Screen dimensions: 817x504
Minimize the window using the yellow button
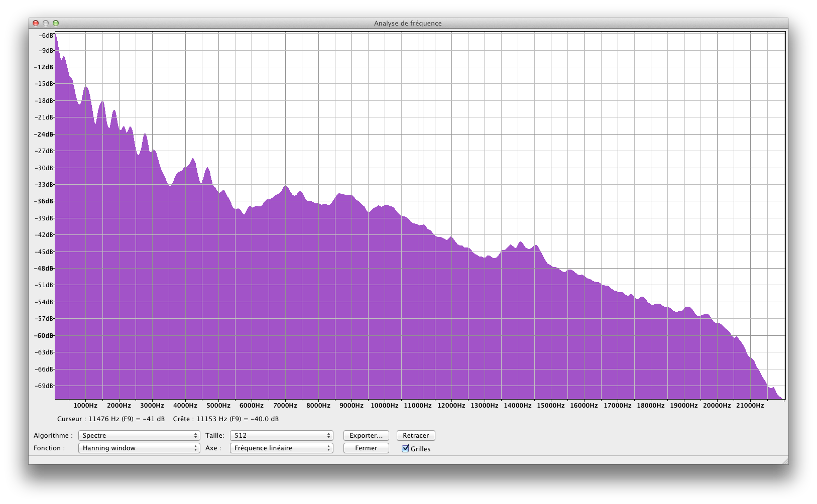(46, 23)
